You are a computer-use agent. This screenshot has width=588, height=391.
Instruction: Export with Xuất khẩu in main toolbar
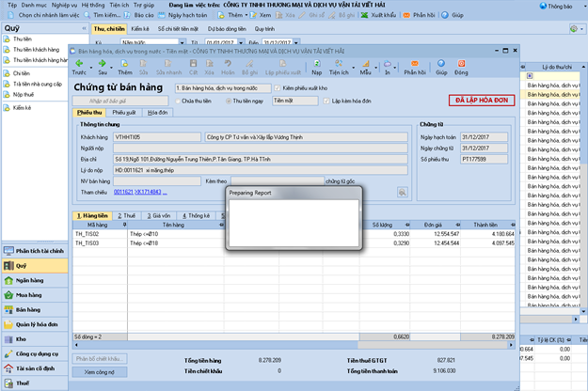(x=379, y=15)
